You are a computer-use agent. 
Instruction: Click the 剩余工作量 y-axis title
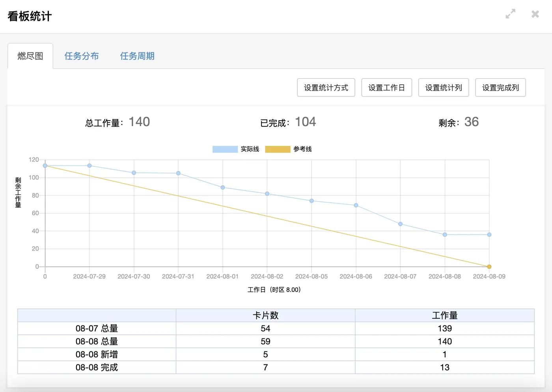coord(18,192)
